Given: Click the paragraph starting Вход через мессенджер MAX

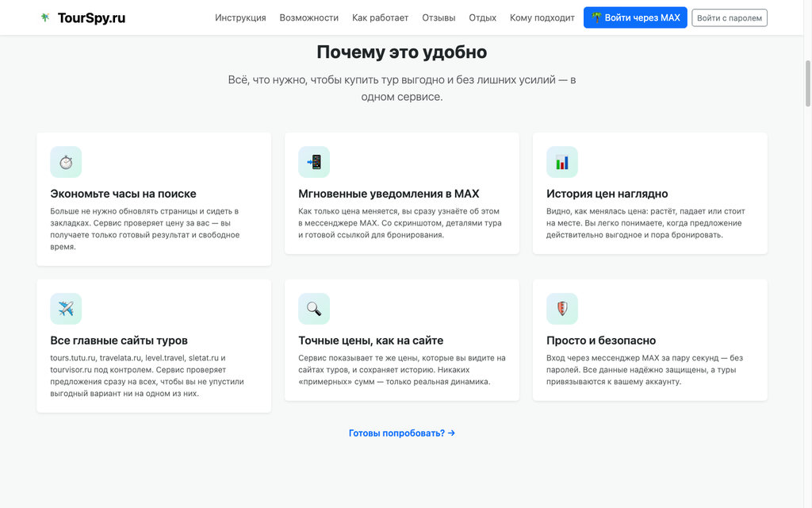Looking at the screenshot, I should [x=645, y=370].
